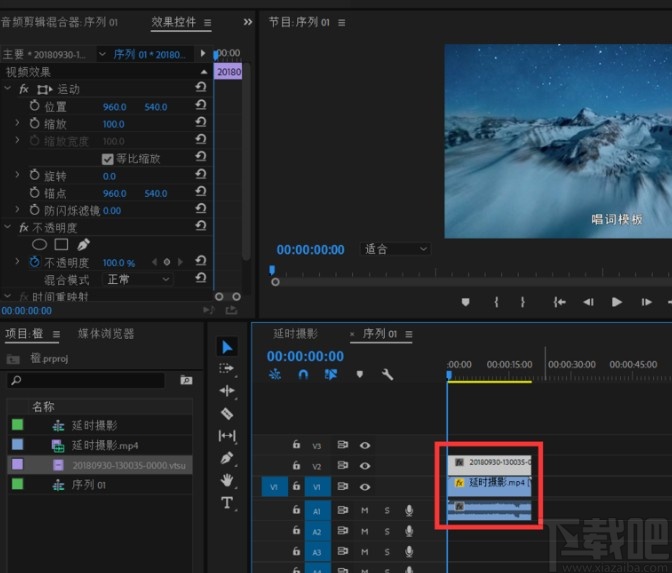Screen dimensions: 672x573
Task: Reset the 锚点 anchor point parameter
Action: click(201, 192)
